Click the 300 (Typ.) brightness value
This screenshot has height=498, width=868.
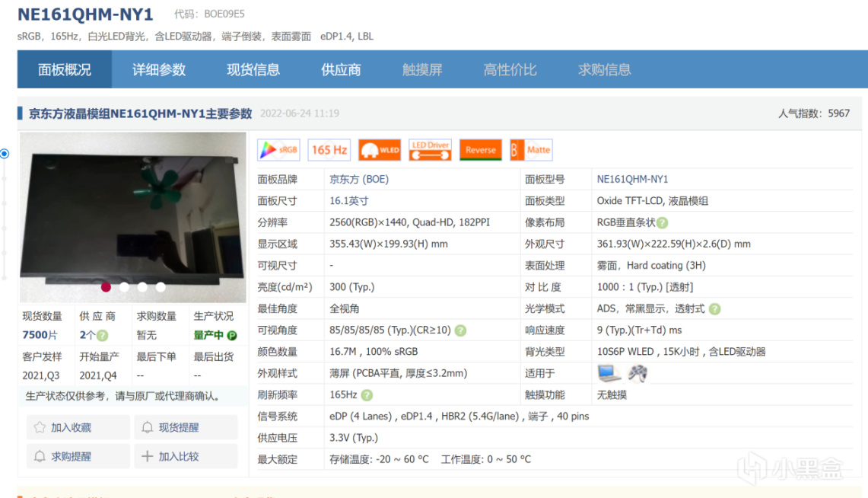pyautogui.click(x=352, y=288)
